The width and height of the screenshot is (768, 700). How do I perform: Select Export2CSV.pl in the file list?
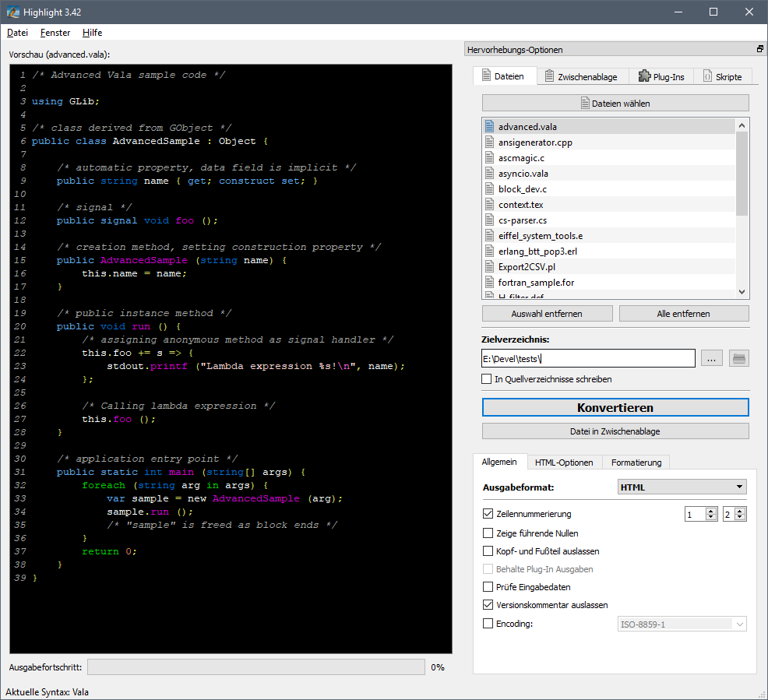[609, 267]
